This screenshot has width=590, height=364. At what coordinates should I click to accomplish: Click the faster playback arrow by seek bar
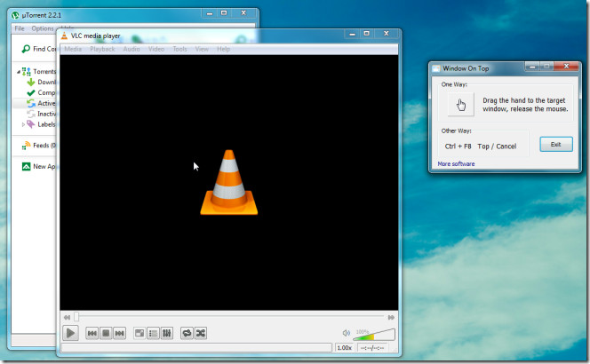coord(391,317)
